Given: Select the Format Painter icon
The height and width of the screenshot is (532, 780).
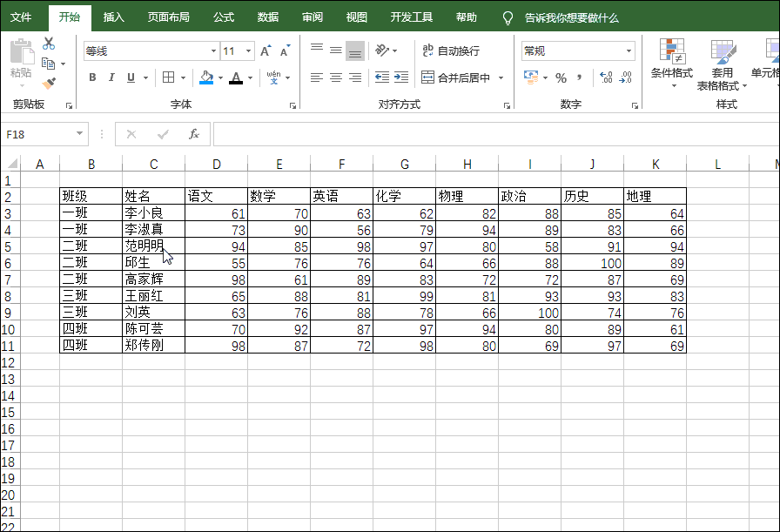Looking at the screenshot, I should (48, 84).
